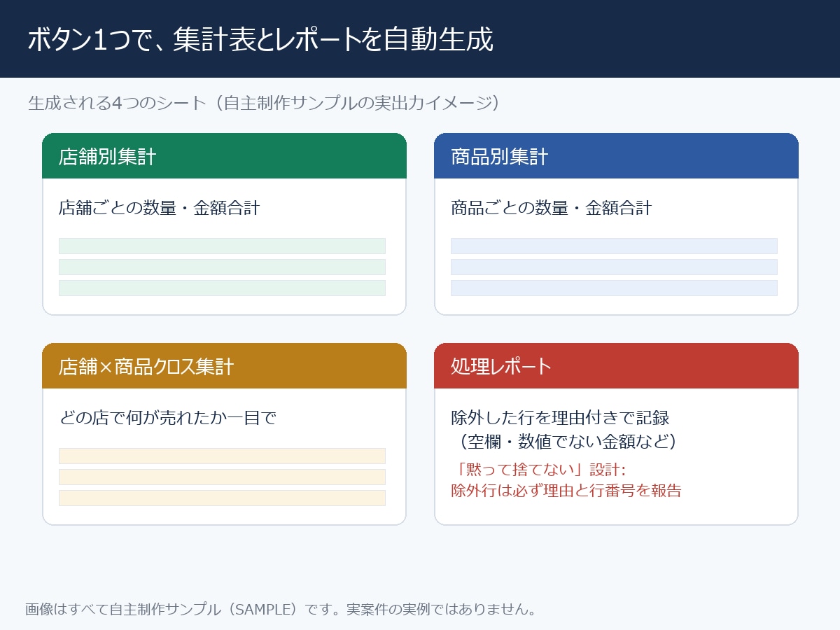Screen dimensions: 840x630
Task: Select the 店舗別集計 green card header
Action: (x=224, y=156)
